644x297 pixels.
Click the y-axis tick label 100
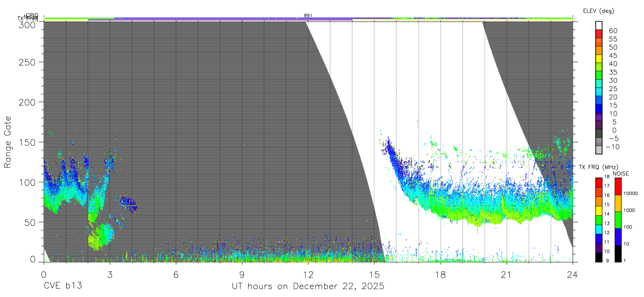tap(29, 182)
